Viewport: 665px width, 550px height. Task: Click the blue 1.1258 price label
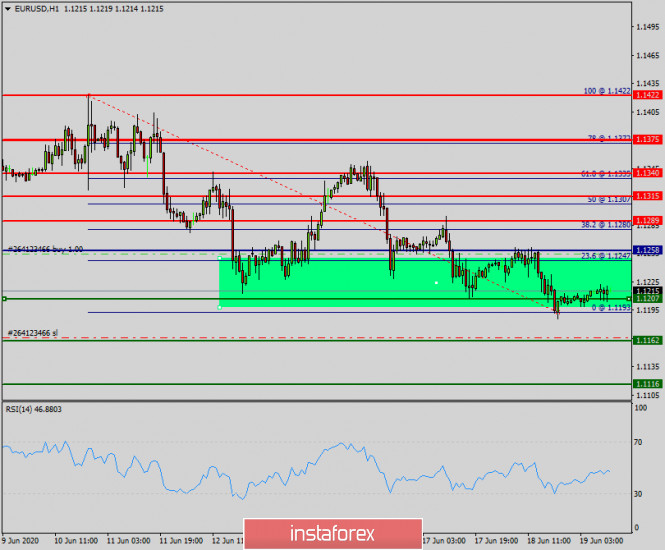648,250
